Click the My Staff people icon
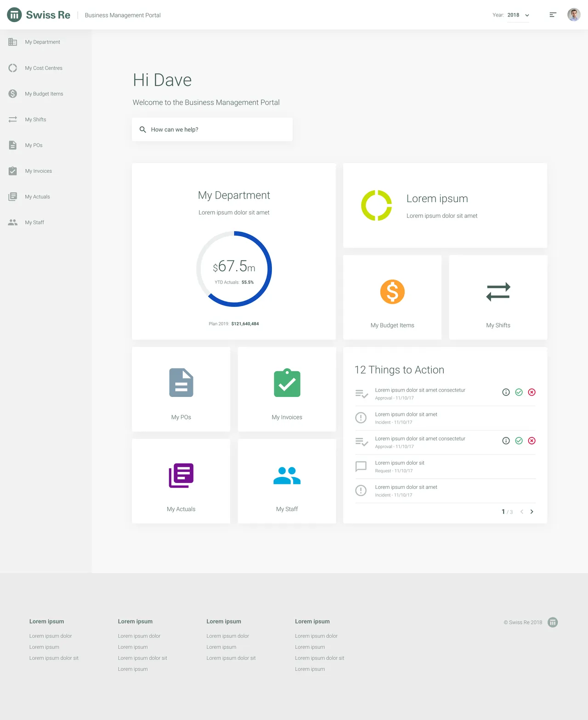 point(12,222)
